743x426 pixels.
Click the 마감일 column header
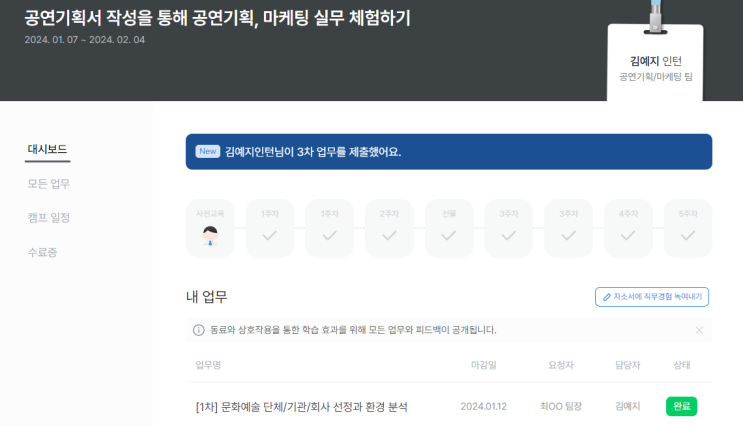tap(484, 366)
